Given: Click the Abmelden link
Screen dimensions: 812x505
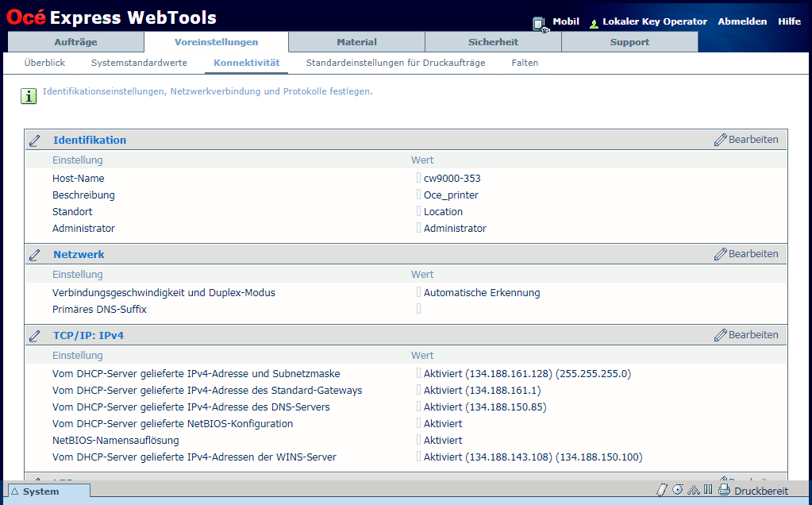Looking at the screenshot, I should click(742, 21).
